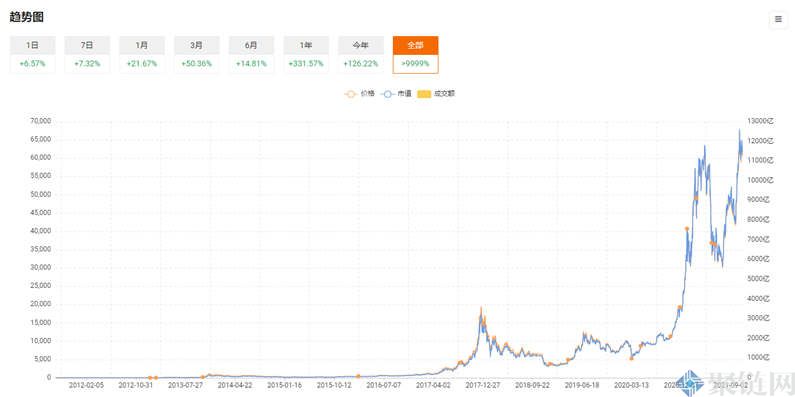Select the 1月 range tab
795x397 pixels.
(x=141, y=55)
